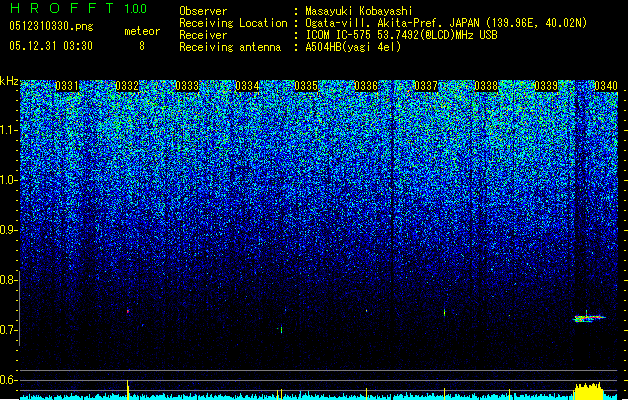Click the 1.1 frequency axis label
The height and width of the screenshot is (400, 629).
(8, 130)
